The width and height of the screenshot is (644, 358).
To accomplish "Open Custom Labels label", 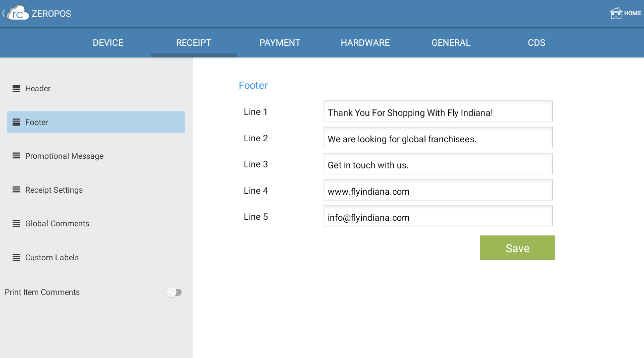I will click(52, 257).
